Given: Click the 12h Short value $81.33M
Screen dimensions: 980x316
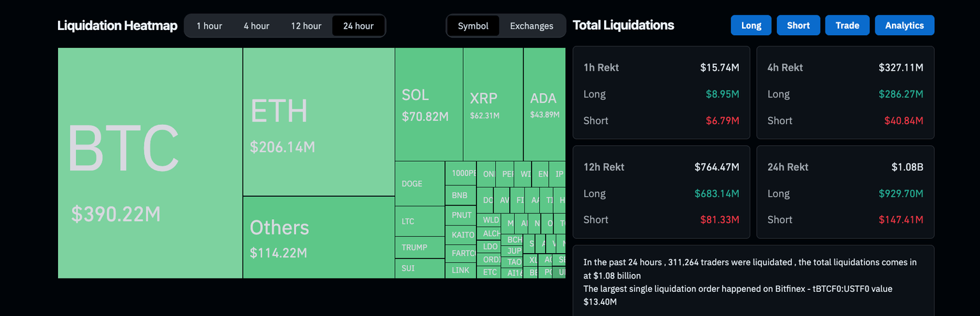Looking at the screenshot, I should [x=720, y=220].
